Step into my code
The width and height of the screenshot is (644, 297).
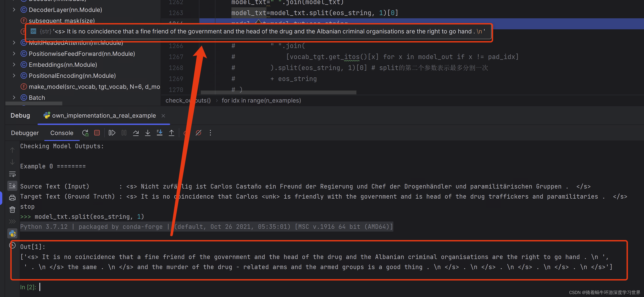pyautogui.click(x=159, y=133)
